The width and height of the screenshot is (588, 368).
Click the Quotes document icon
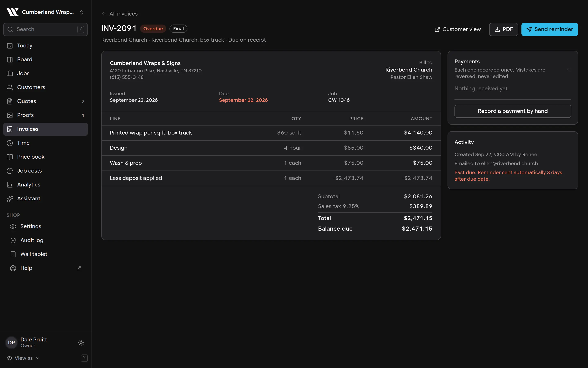pos(10,101)
